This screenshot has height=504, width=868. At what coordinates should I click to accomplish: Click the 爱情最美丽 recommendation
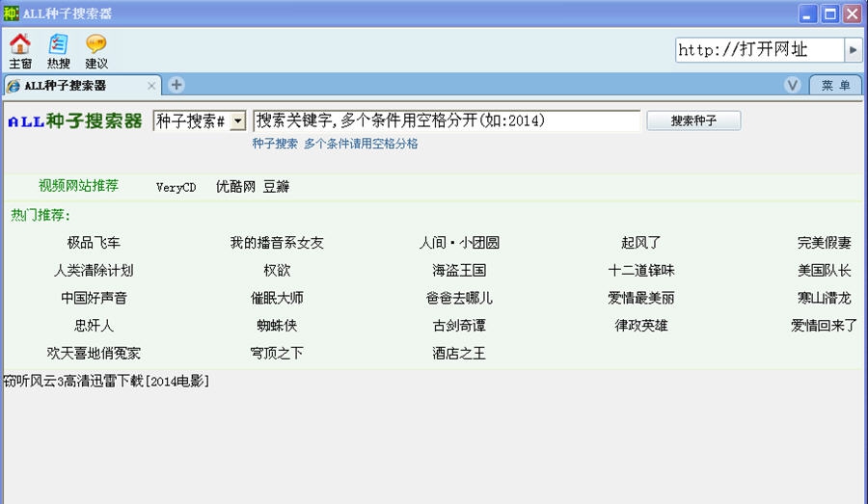(x=641, y=298)
